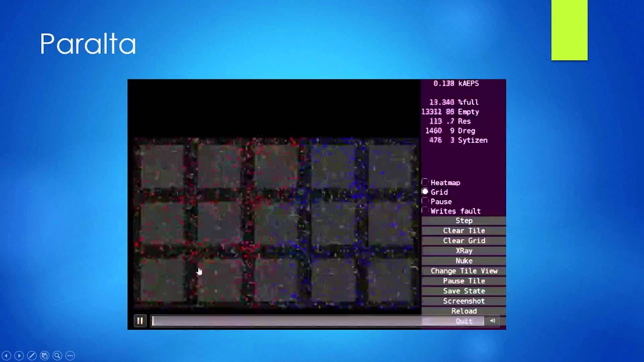644x362 pixels.
Task: Pause the embedded video playback
Action: coord(140,321)
